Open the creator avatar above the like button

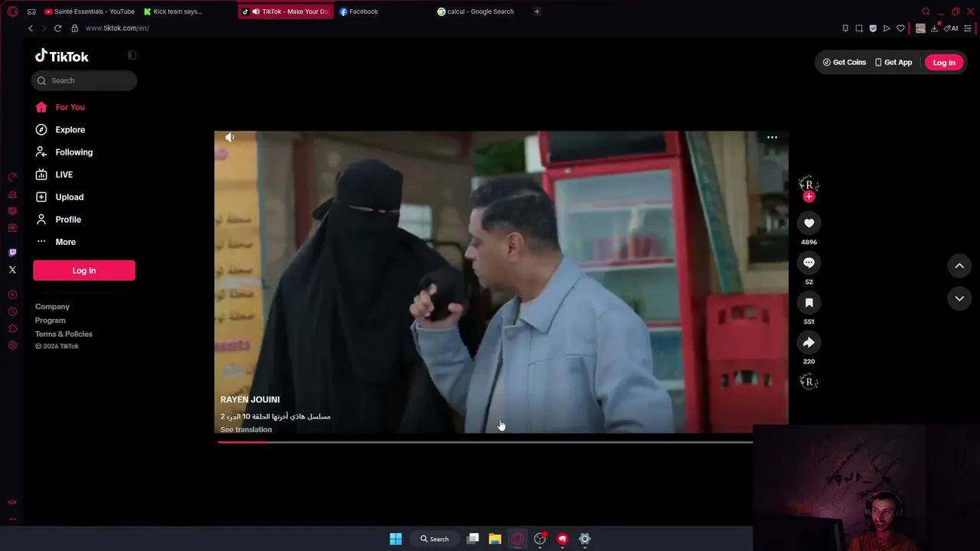(x=808, y=184)
